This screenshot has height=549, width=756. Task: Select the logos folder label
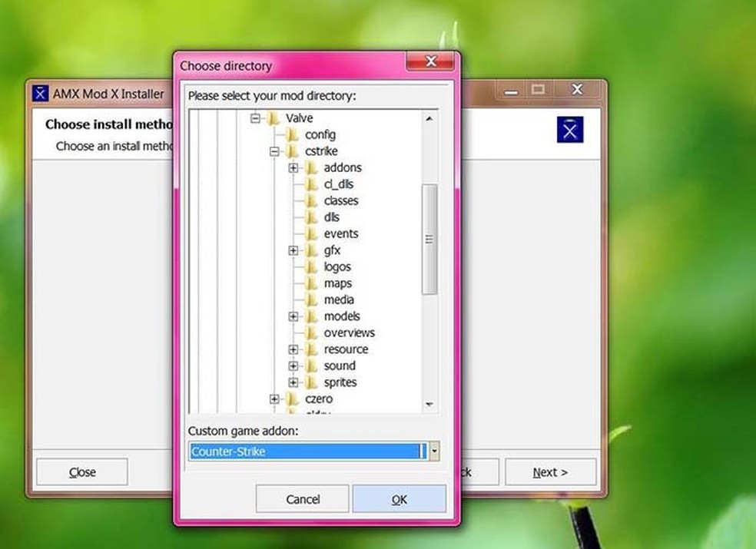coord(337,267)
